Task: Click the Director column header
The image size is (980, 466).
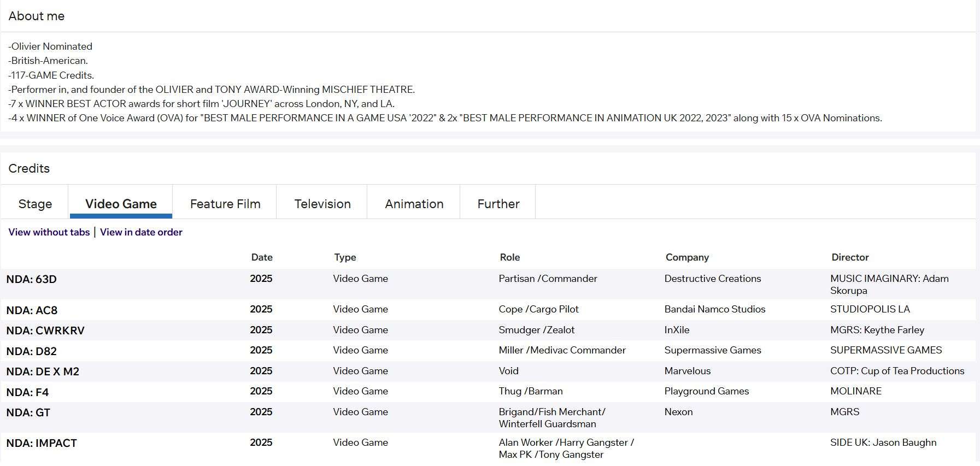Action: [850, 257]
